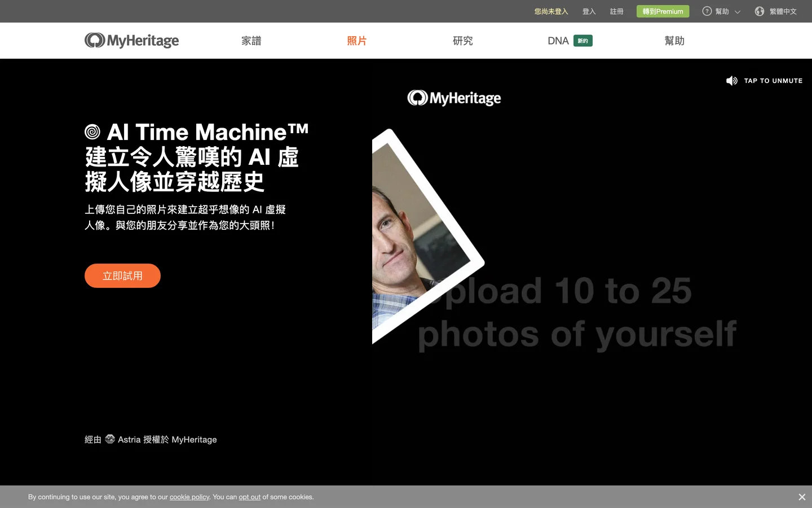
Task: Click the 上傳您自己的照片 description text
Action: tap(185, 217)
